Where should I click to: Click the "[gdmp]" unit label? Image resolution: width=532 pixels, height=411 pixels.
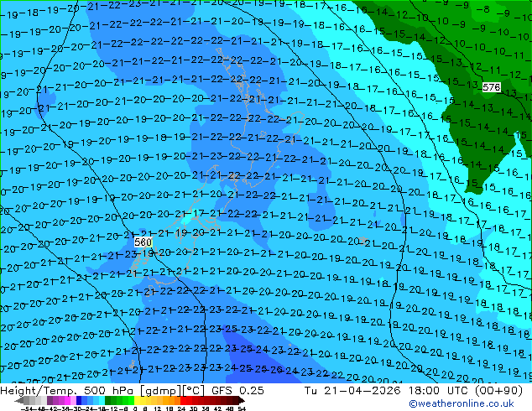point(160,391)
